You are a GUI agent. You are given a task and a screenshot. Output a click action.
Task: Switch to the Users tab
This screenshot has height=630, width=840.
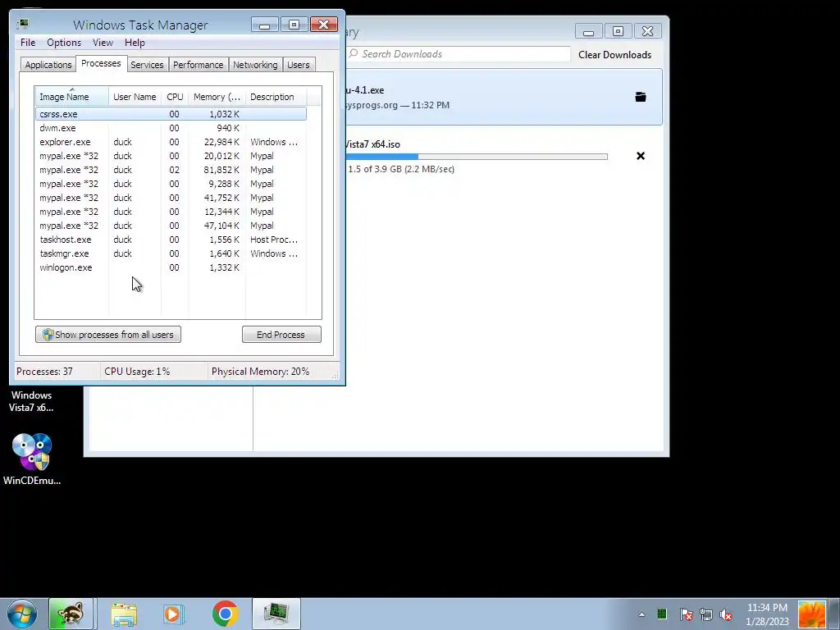(x=299, y=65)
